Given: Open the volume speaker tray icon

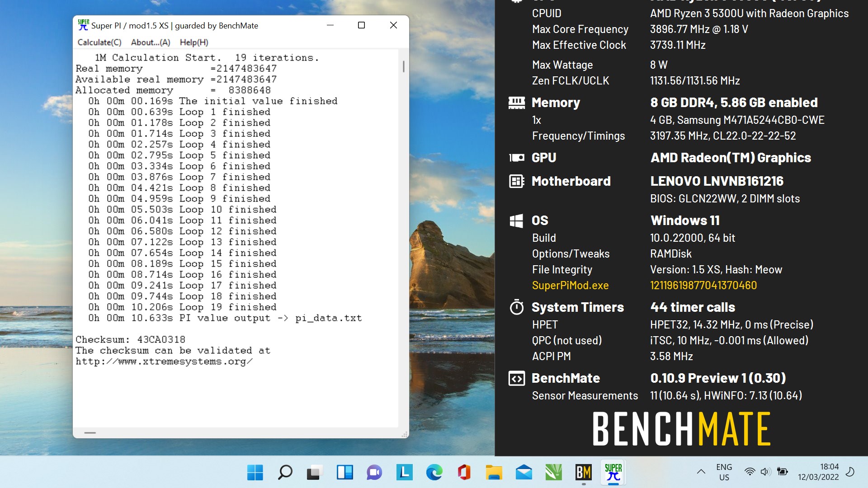Looking at the screenshot, I should click(x=765, y=472).
